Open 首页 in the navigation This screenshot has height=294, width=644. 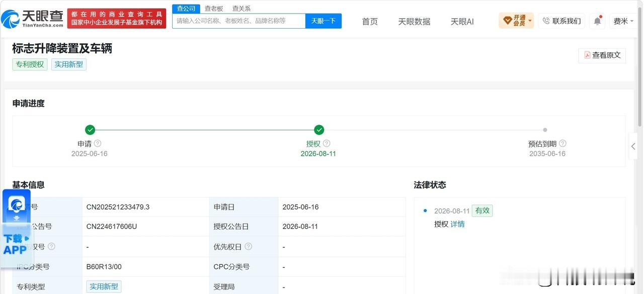tap(370, 21)
